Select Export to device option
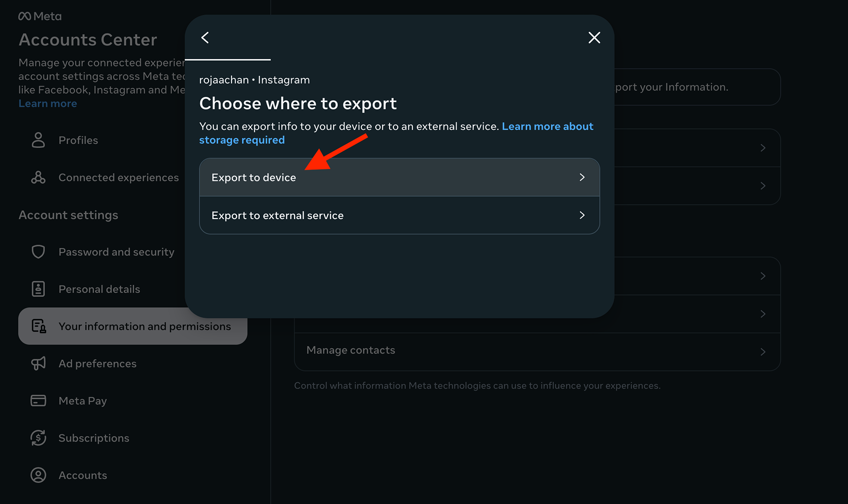 coord(254,178)
